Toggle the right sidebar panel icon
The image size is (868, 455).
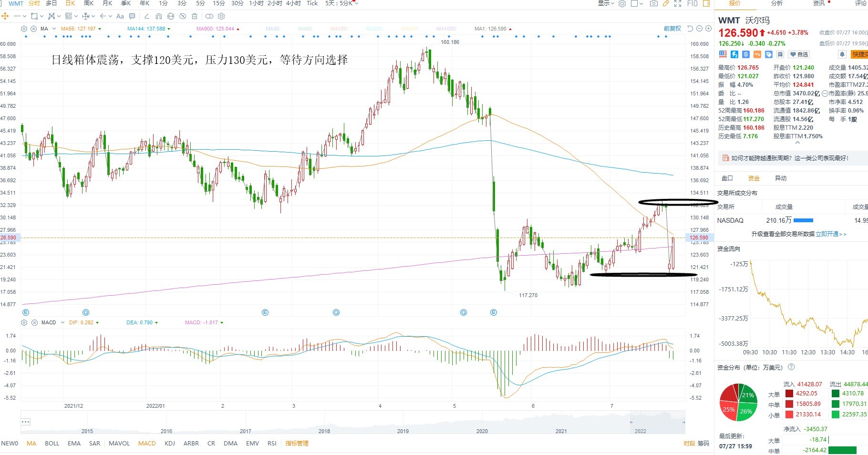coord(706,3)
